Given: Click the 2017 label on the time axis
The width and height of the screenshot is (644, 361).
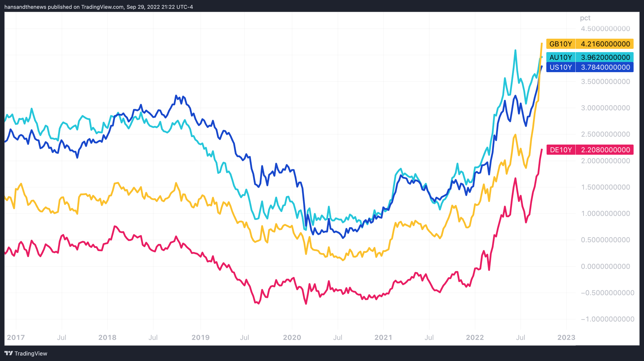Looking at the screenshot, I should (x=16, y=337).
